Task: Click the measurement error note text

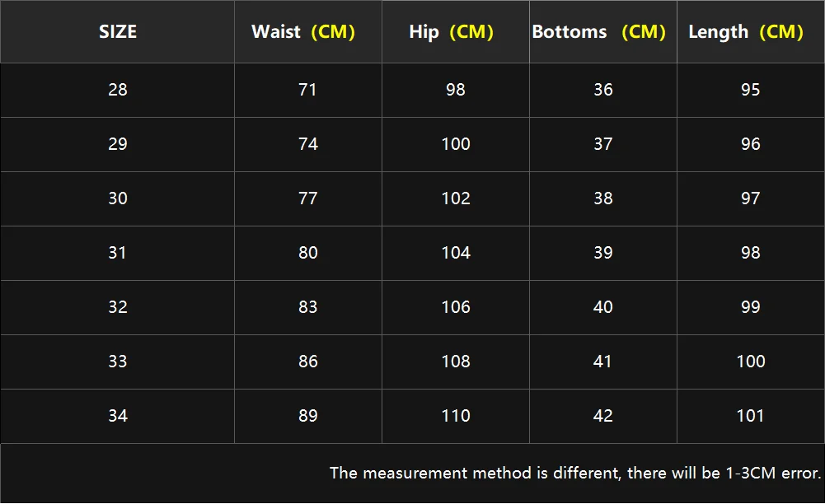Action: coord(575,474)
